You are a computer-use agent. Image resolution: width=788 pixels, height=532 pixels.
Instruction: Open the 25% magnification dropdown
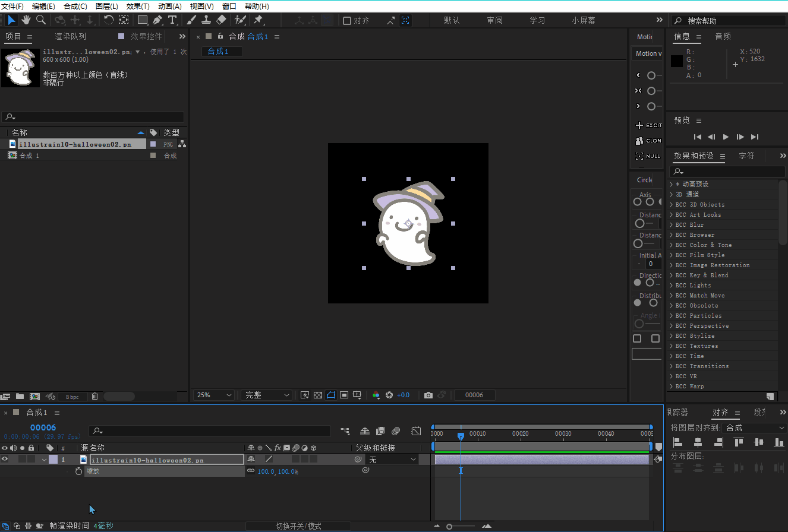tap(214, 395)
